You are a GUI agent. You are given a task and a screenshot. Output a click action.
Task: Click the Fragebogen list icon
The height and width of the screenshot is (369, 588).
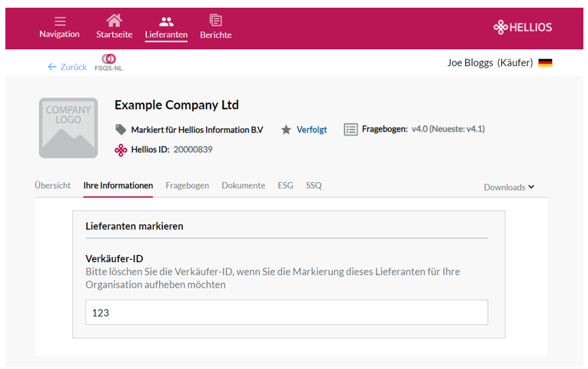350,129
